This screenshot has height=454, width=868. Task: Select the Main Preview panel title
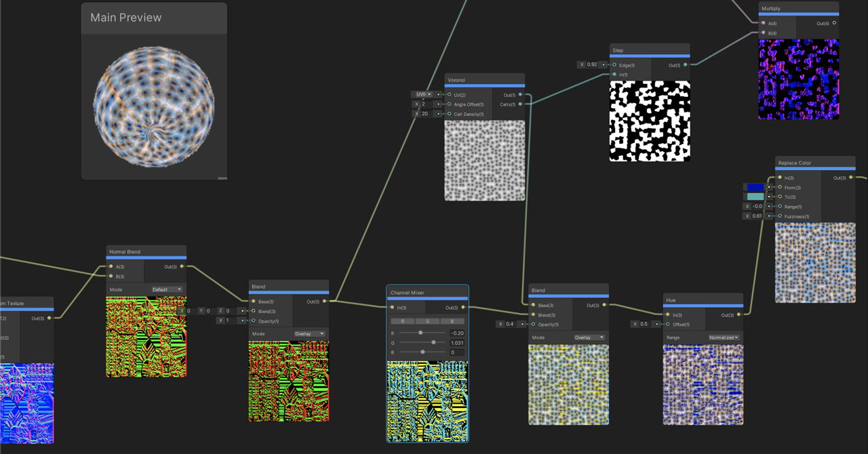(x=126, y=18)
